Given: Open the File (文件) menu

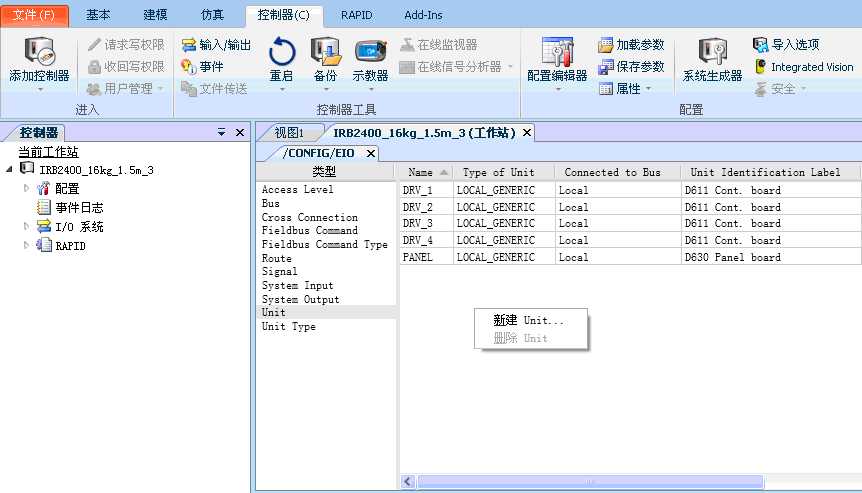Looking at the screenshot, I should 34,15.
